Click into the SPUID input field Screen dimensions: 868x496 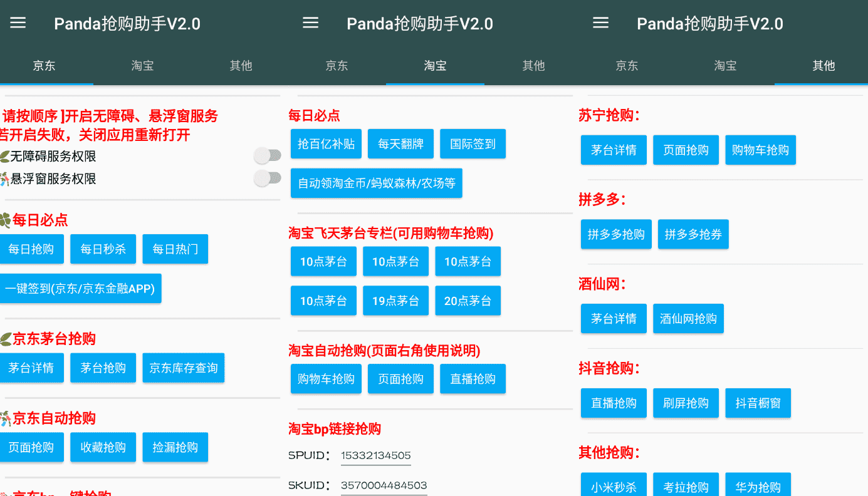tap(375, 456)
